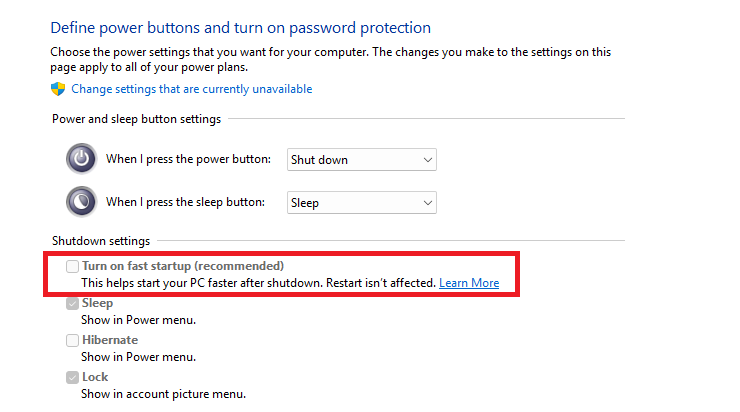Click the Lock option label
This screenshot has height=412, width=740.
[x=95, y=377]
